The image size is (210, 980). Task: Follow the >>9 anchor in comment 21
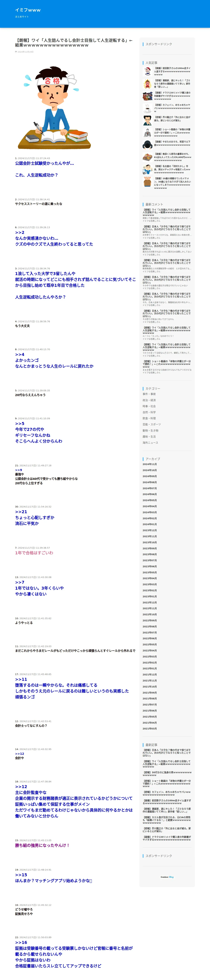(x=18, y=470)
